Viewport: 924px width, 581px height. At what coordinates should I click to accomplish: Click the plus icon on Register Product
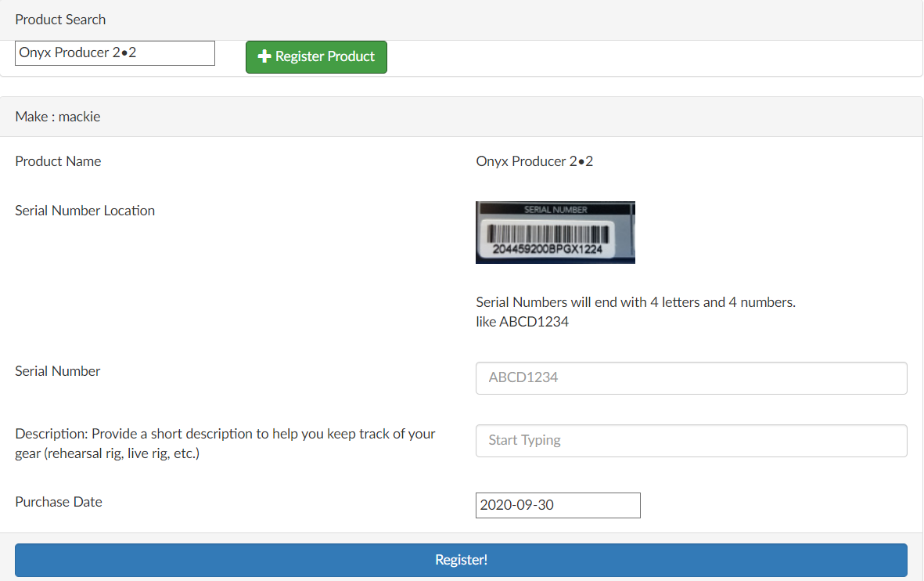(264, 56)
